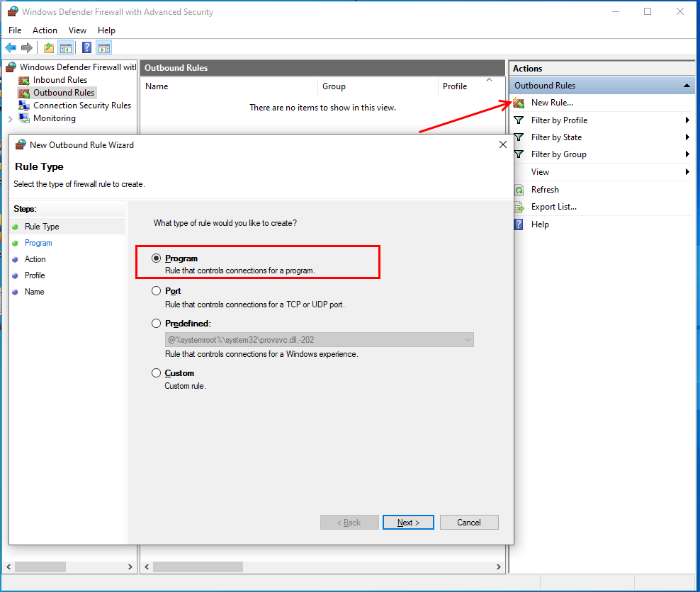Select the Predefined rule radio button
This screenshot has width=700, height=592.
[157, 324]
